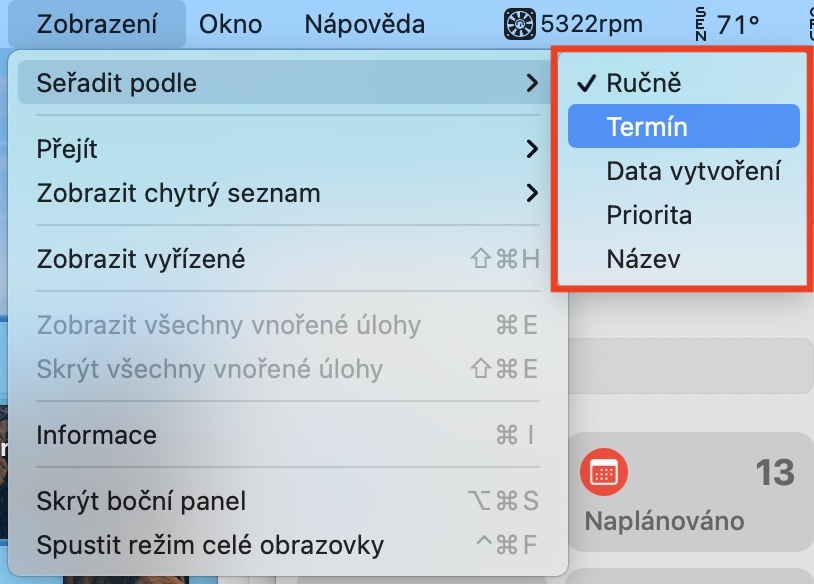This screenshot has height=584, width=814.
Task: Choose Priorita sorting option
Action: point(649,215)
